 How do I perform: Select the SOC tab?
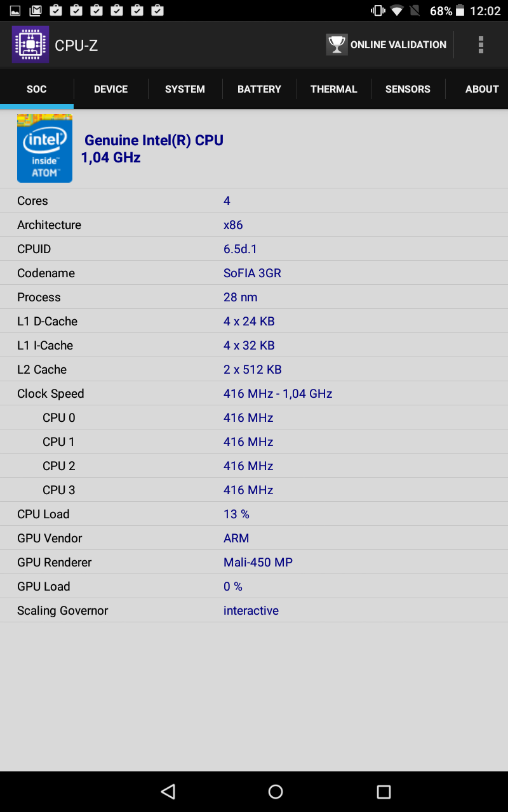(37, 89)
